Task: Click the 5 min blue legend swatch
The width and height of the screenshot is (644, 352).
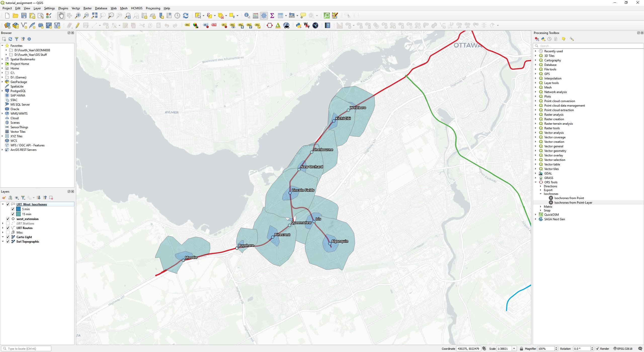Action: 18,209
